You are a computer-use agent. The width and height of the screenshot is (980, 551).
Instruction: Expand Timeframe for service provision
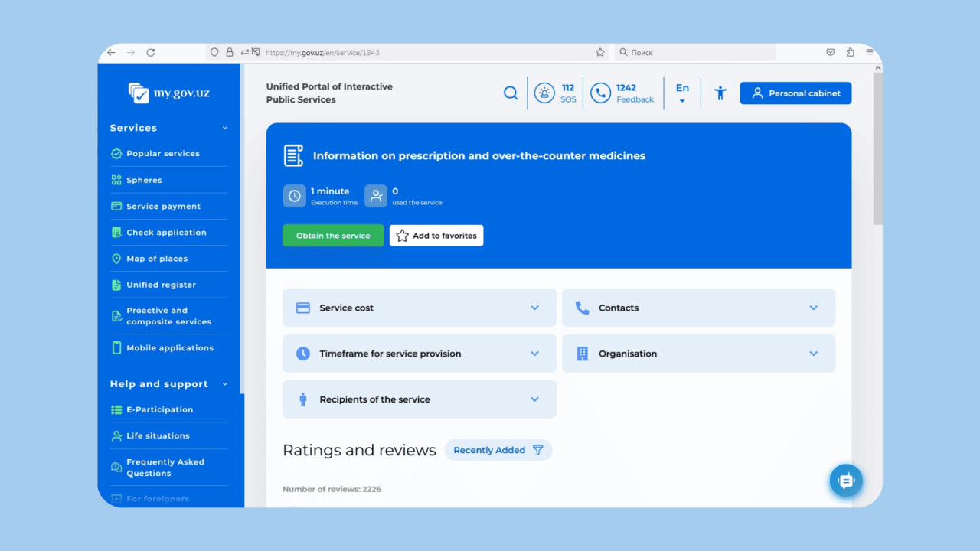tap(419, 354)
